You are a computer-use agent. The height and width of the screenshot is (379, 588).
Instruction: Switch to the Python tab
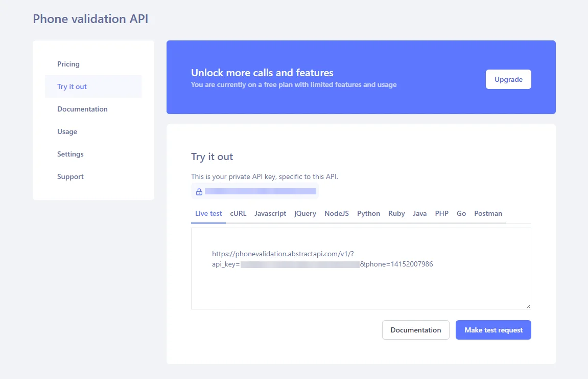point(368,213)
